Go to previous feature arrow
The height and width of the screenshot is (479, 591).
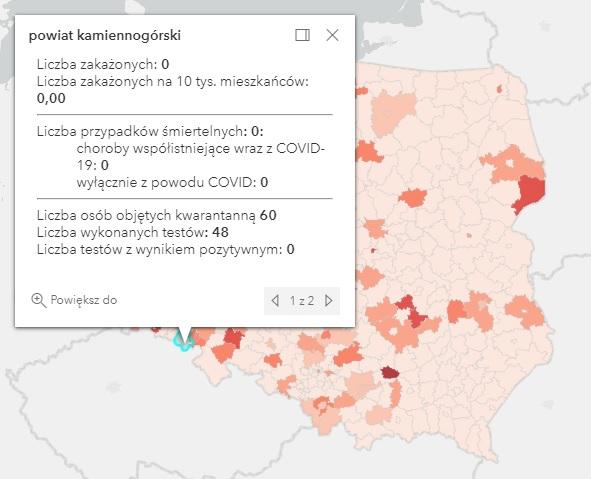pyautogui.click(x=275, y=300)
